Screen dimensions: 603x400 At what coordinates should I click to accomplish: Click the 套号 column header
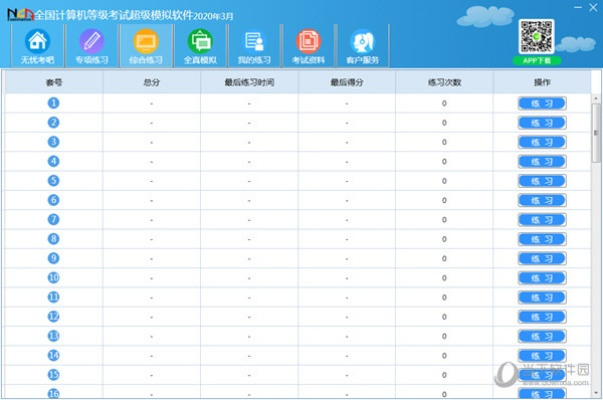[x=54, y=82]
